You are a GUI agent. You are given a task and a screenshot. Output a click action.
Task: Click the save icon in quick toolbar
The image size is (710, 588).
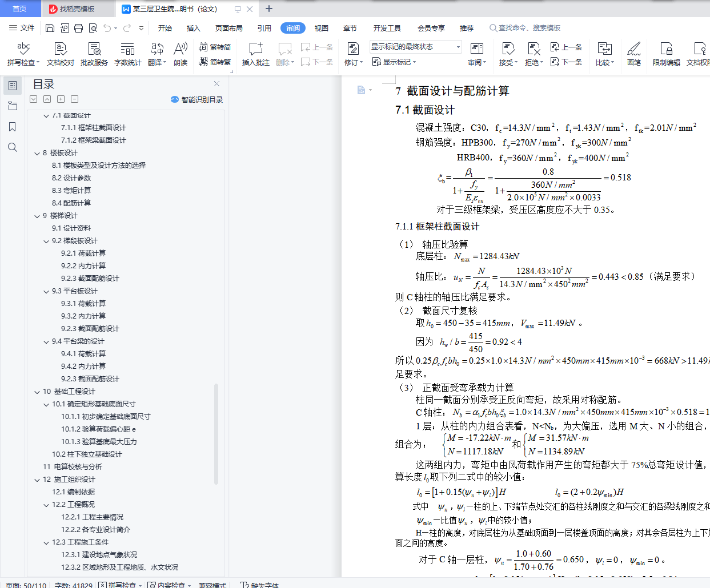[50, 28]
